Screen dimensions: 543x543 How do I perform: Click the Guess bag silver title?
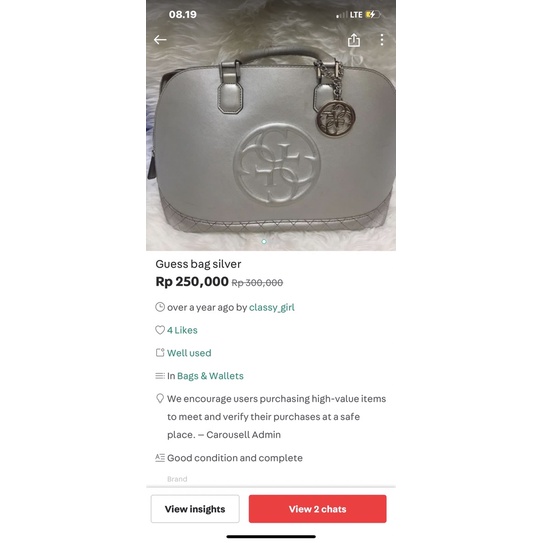tap(198, 264)
